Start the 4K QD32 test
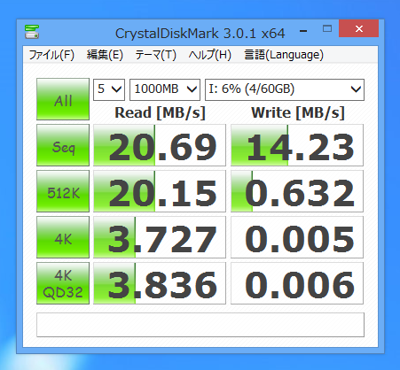Viewport: 400px width, 370px height. point(63,283)
